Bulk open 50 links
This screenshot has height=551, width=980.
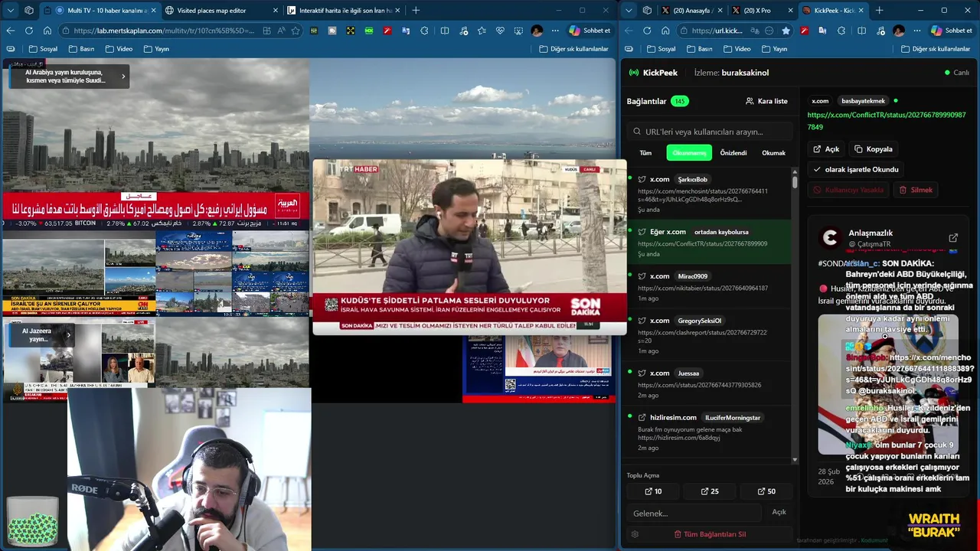766,491
